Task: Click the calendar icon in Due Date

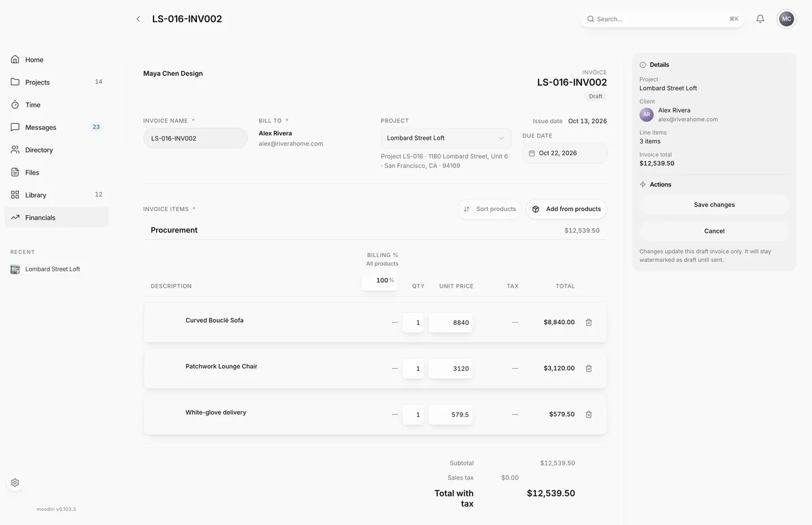Action: 532,154
